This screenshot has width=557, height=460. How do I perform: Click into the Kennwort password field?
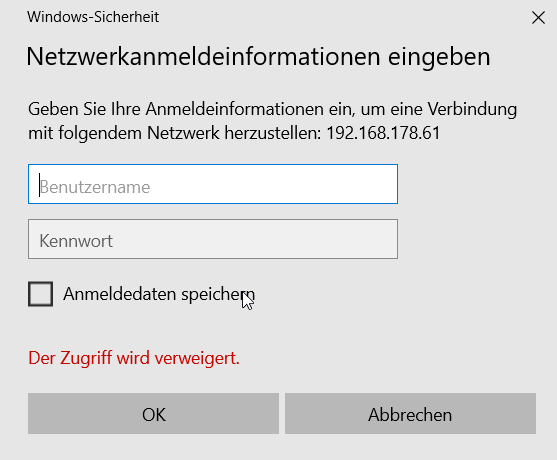tap(213, 239)
